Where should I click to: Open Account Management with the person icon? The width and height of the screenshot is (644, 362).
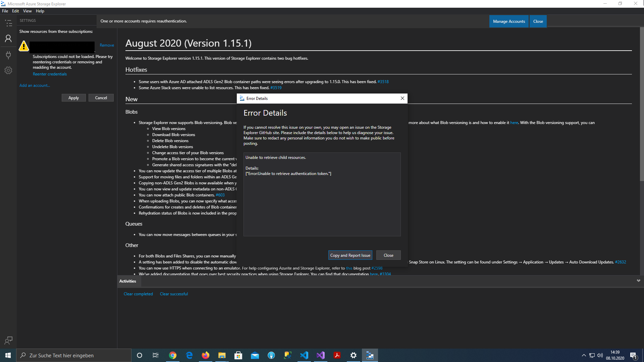(x=8, y=39)
